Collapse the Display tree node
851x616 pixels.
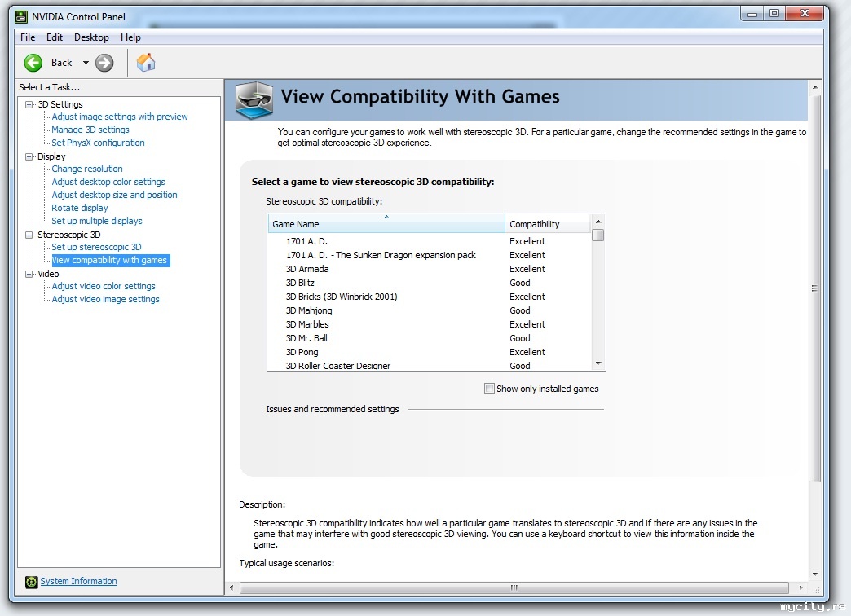(x=29, y=156)
